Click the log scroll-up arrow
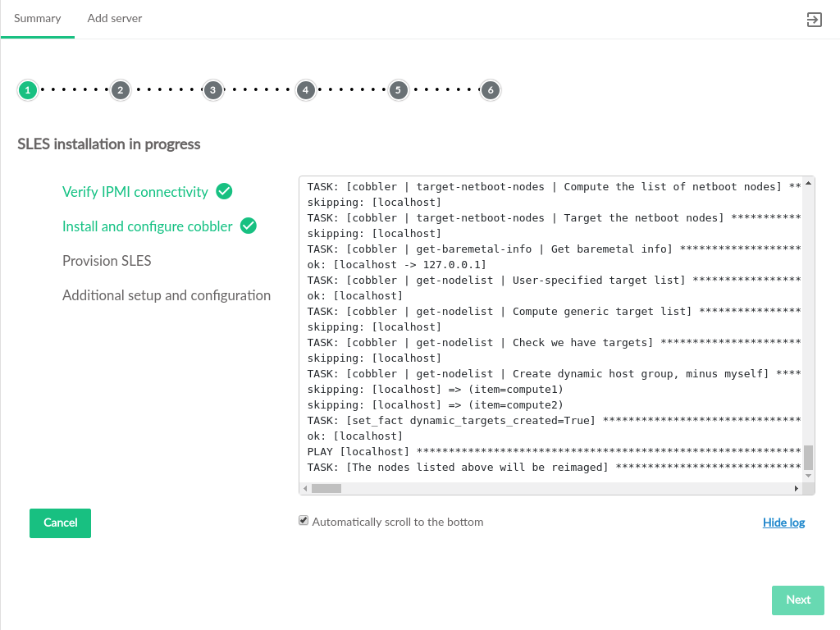 [x=808, y=184]
